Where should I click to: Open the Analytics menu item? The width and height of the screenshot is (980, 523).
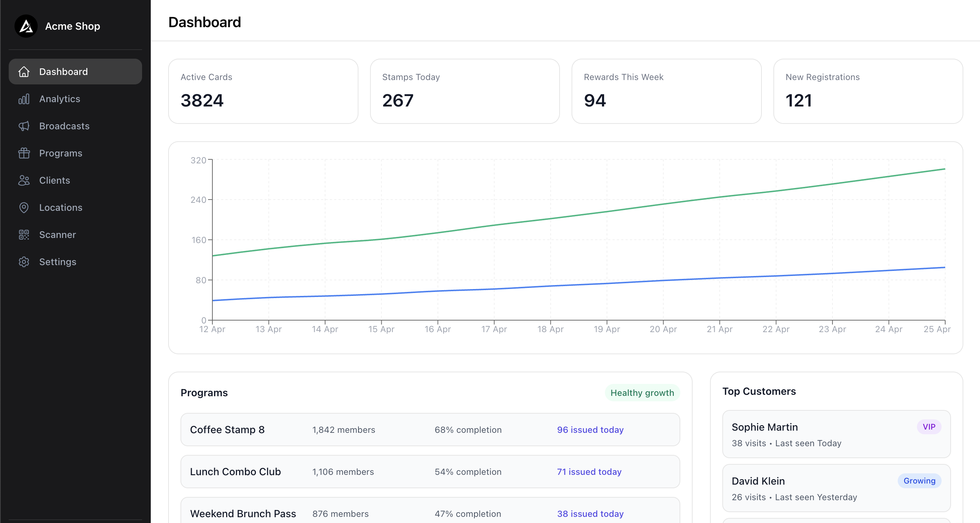coord(60,99)
